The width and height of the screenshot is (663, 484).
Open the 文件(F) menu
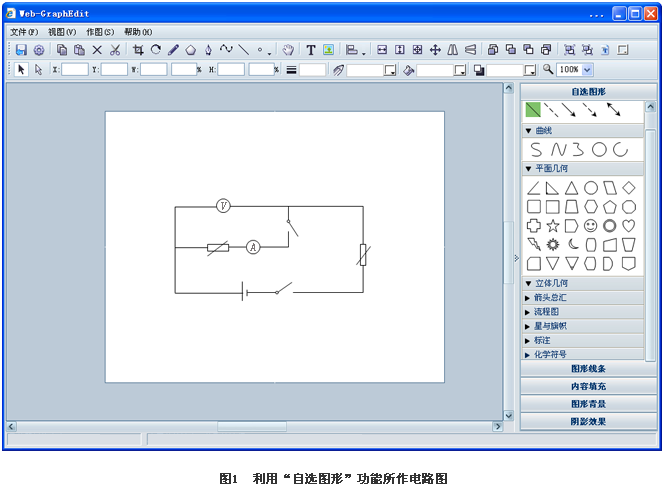(24, 32)
